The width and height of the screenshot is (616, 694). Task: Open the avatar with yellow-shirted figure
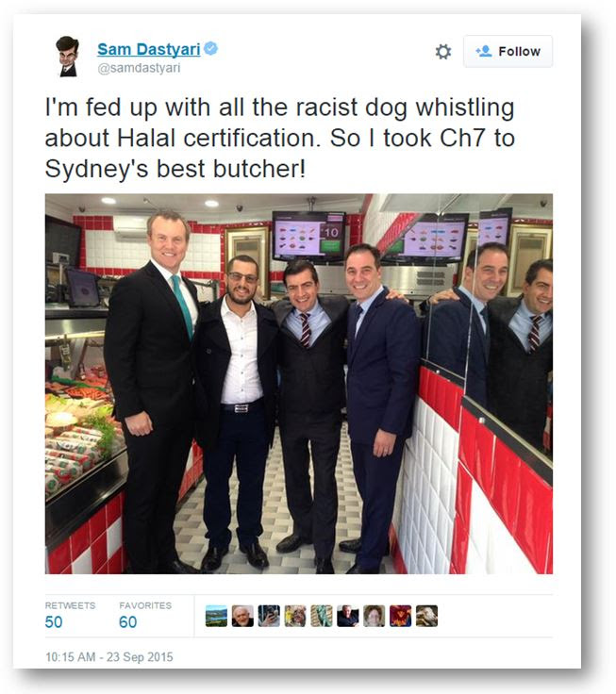[295, 616]
